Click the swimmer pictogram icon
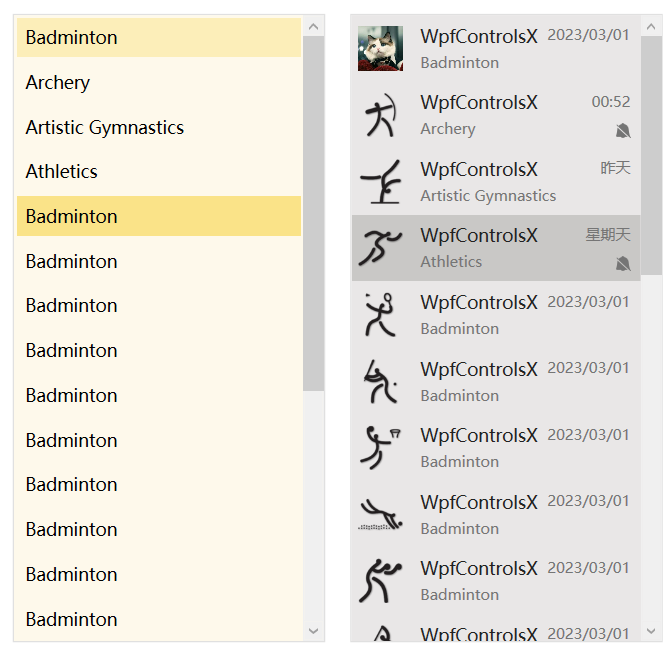 [380, 514]
